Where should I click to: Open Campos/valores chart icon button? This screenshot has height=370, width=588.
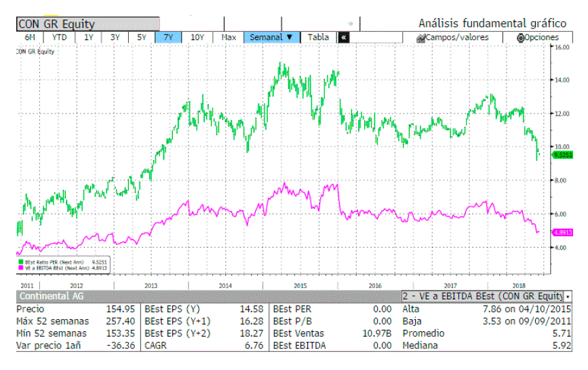tap(452, 37)
